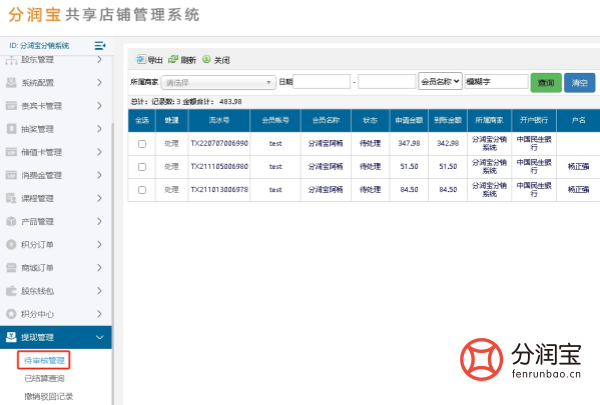Click account name 杨正强 in TX211105006980 row
This screenshot has height=405, width=600.
click(578, 167)
